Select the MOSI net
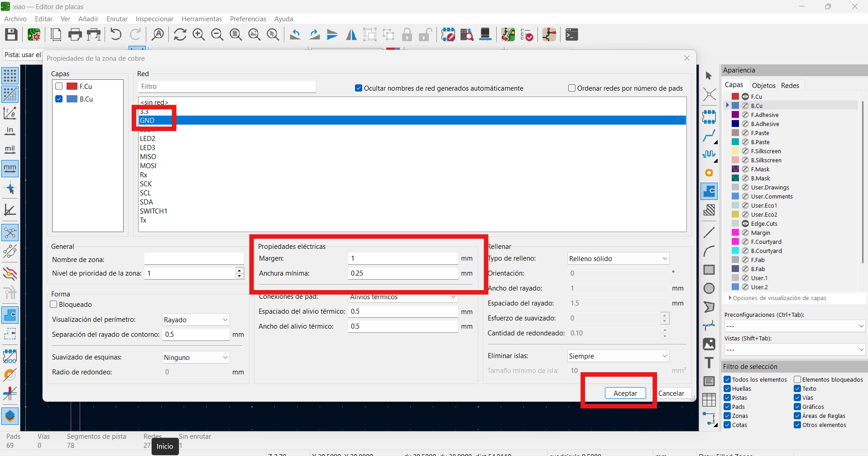Screen dimensions: 868x456 tap(412, 165)
